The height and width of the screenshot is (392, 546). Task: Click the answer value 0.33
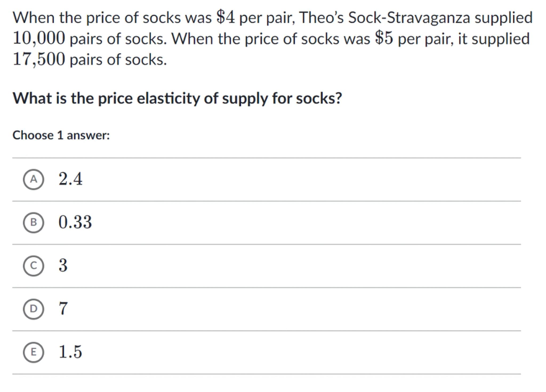75,222
